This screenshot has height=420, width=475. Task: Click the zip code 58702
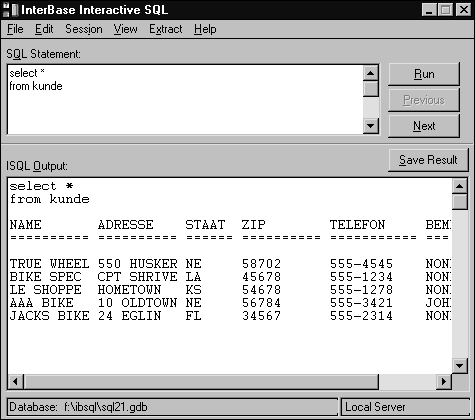(x=262, y=264)
